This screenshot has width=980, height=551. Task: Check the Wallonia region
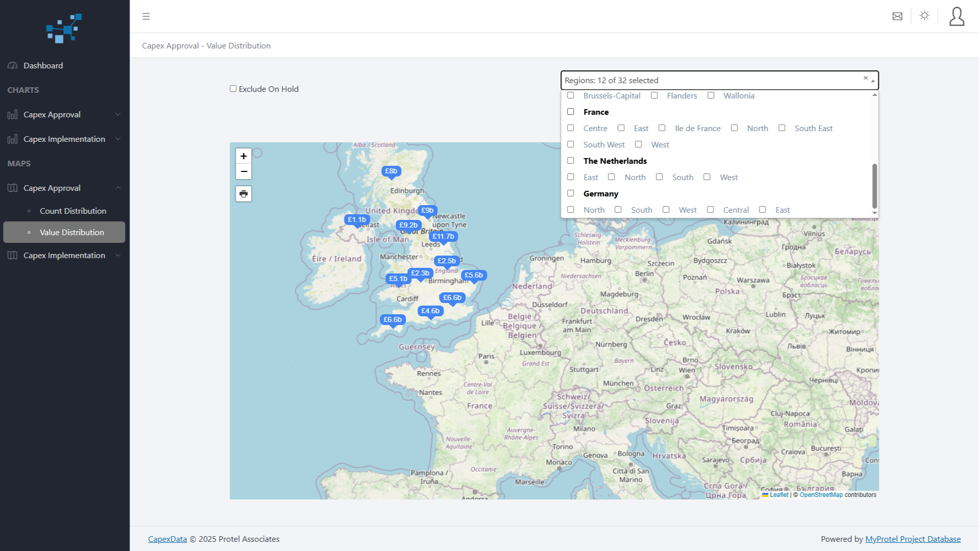pos(711,95)
